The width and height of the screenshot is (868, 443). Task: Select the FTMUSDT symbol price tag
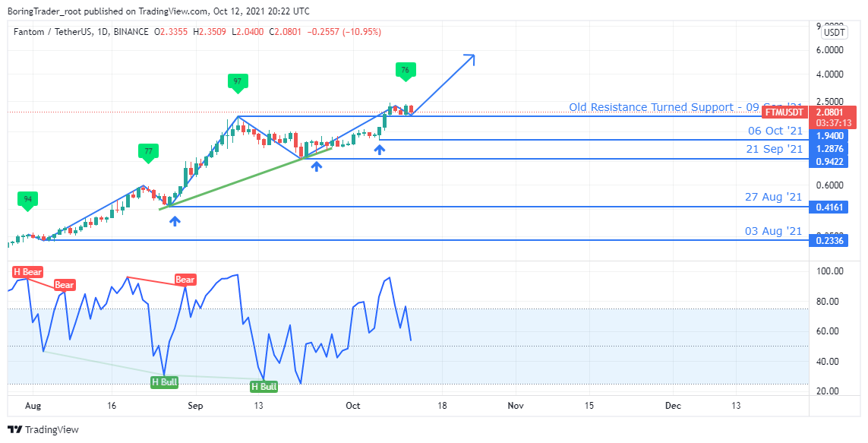[x=781, y=112]
